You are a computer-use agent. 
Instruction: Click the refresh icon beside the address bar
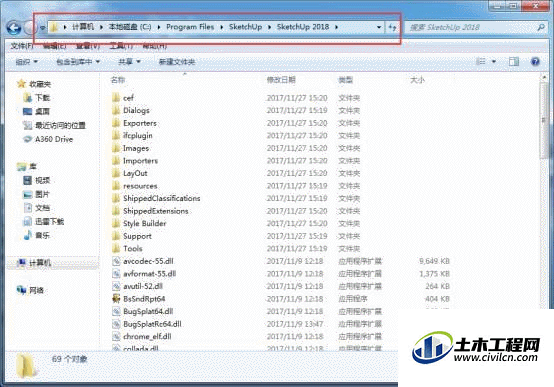click(x=392, y=27)
